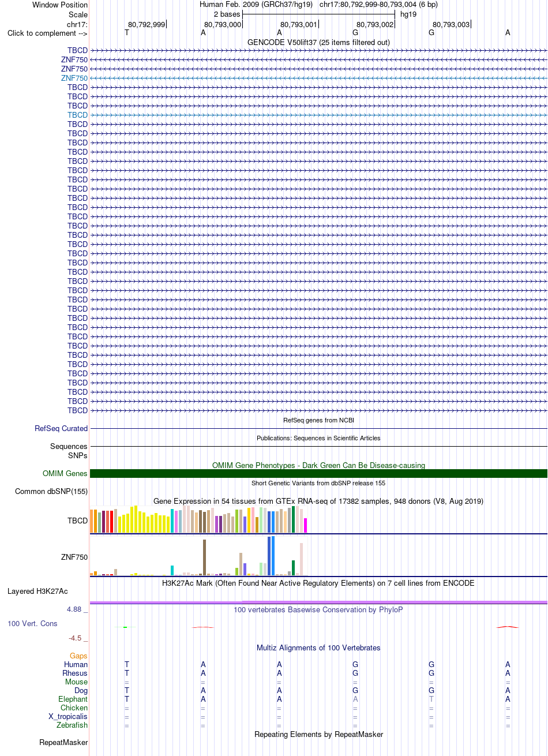
Task: Click the magenta bar ending TBCD expression chart
Action: coord(306,525)
